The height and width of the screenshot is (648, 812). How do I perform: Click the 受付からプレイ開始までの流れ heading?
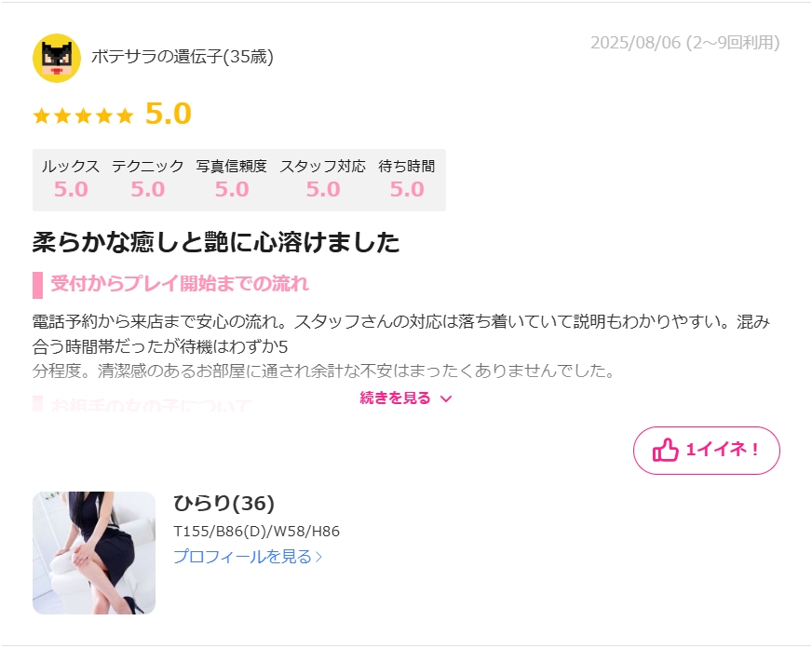point(180,284)
